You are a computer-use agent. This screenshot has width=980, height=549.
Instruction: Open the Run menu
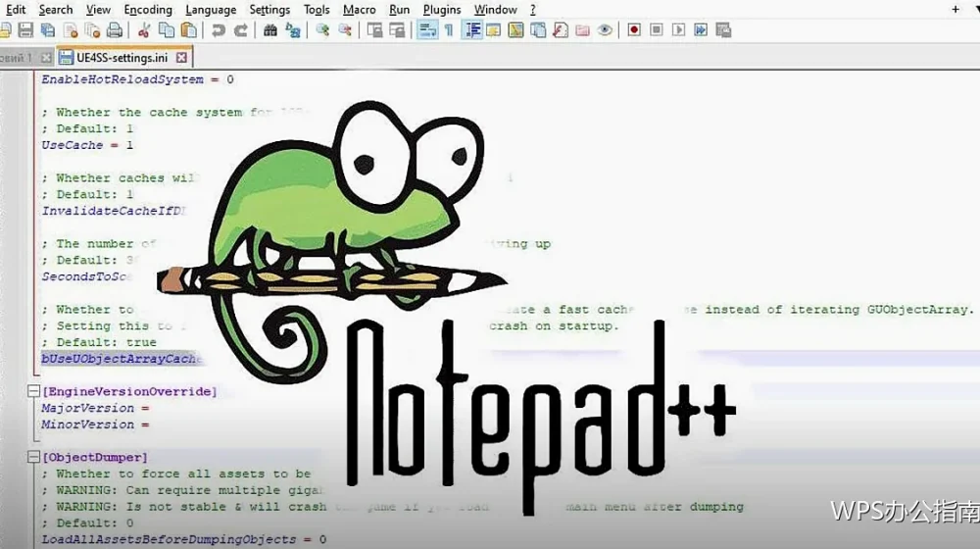(400, 10)
